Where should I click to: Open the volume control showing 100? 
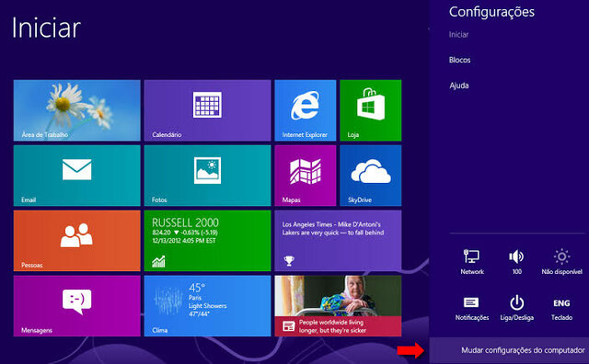pos(517,262)
